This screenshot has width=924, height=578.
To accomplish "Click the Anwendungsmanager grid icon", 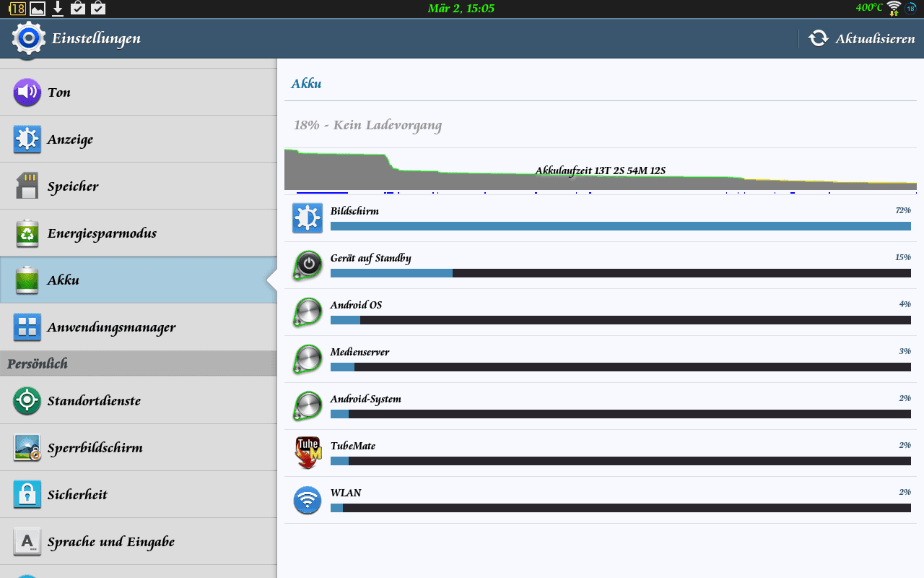I will (x=27, y=327).
